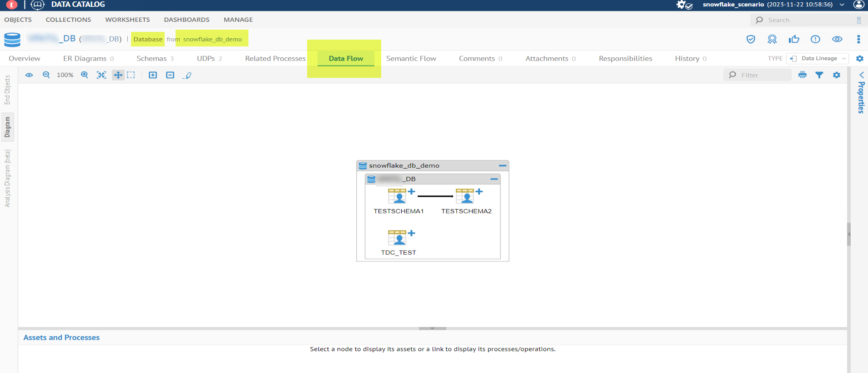
Task: Open the Properties side panel
Action: pyautogui.click(x=861, y=93)
